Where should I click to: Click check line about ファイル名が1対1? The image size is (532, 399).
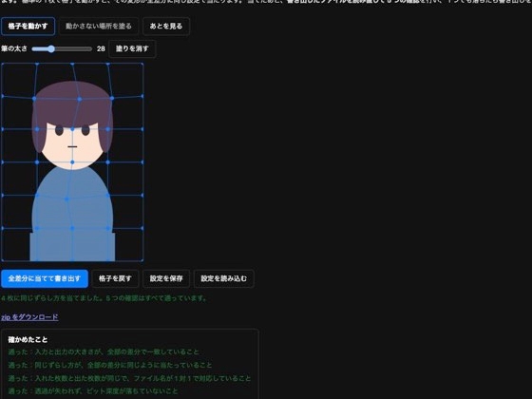pos(129,378)
